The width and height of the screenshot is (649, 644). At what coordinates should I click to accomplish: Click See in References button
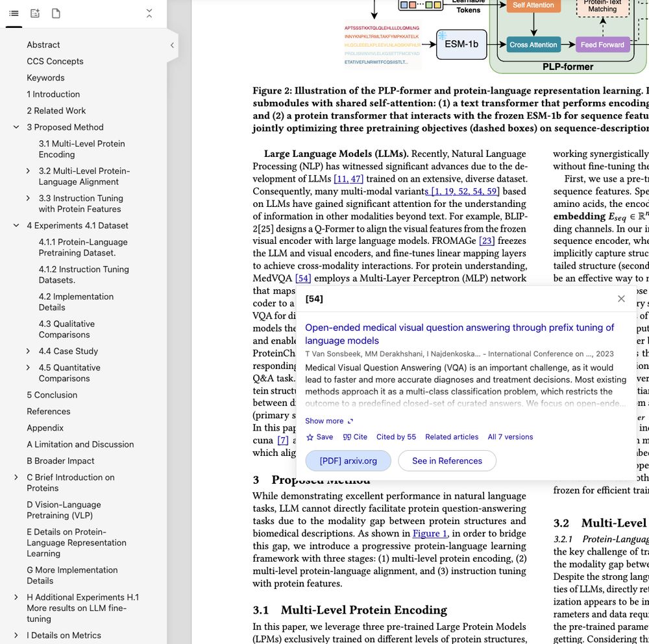447,460
